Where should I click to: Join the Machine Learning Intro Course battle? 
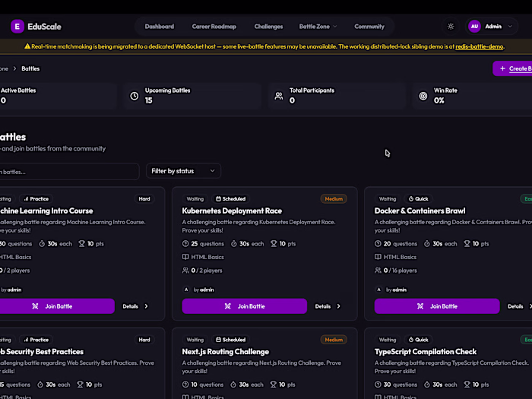point(57,306)
